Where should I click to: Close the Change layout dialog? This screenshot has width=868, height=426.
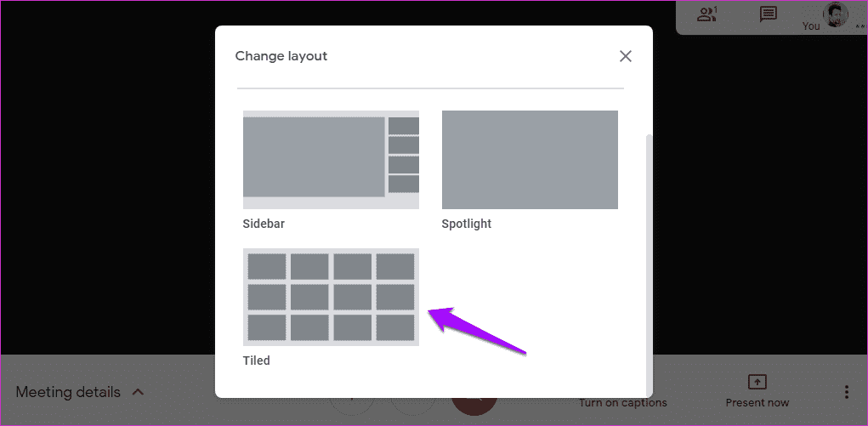(x=626, y=56)
